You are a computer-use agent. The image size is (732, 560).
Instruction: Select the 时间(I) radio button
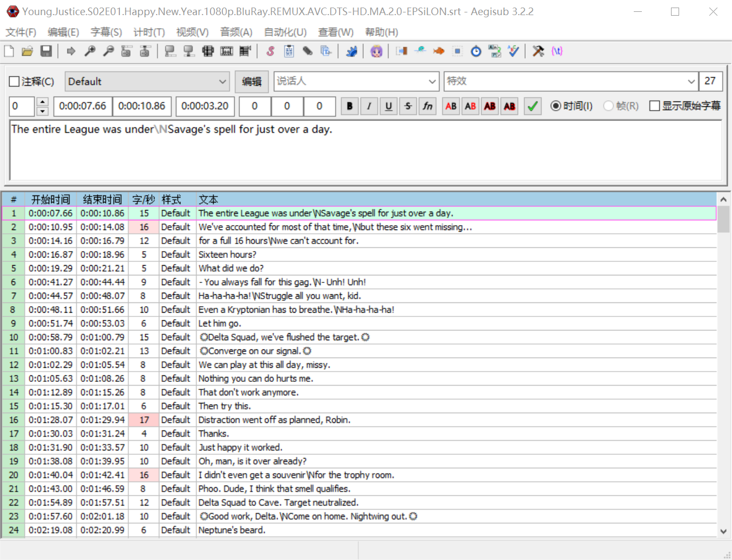click(555, 106)
